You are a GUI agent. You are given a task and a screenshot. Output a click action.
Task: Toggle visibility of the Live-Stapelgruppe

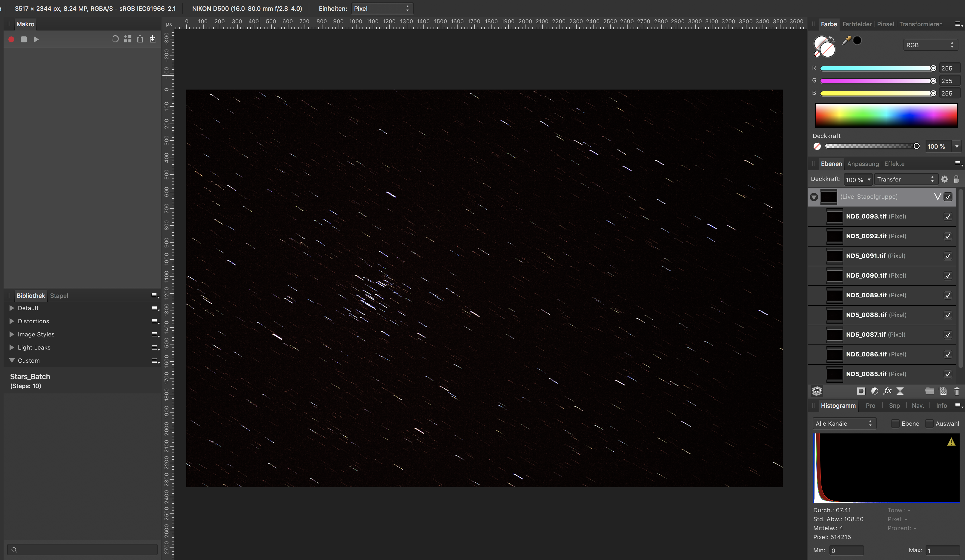(x=948, y=197)
